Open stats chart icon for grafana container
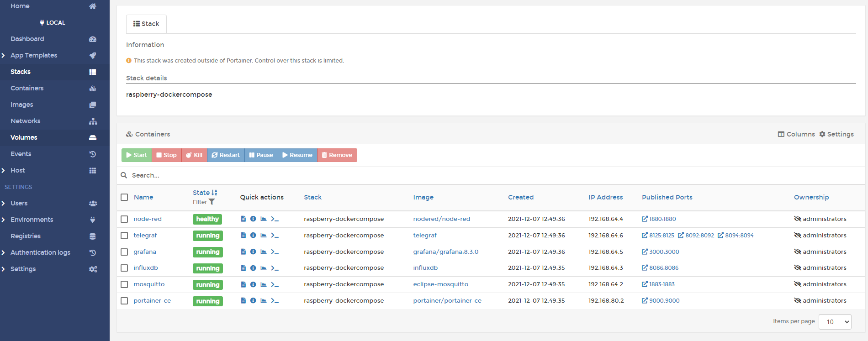868x341 pixels. [264, 252]
